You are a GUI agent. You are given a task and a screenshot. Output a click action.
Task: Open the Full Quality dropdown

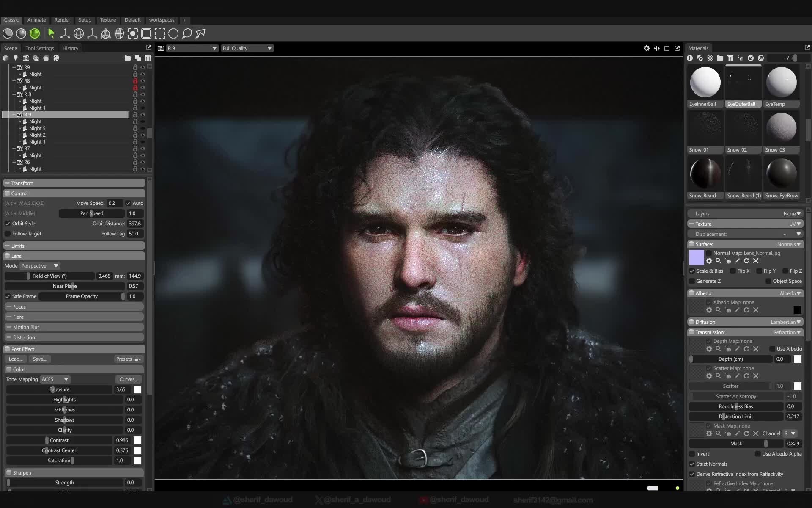(x=247, y=48)
